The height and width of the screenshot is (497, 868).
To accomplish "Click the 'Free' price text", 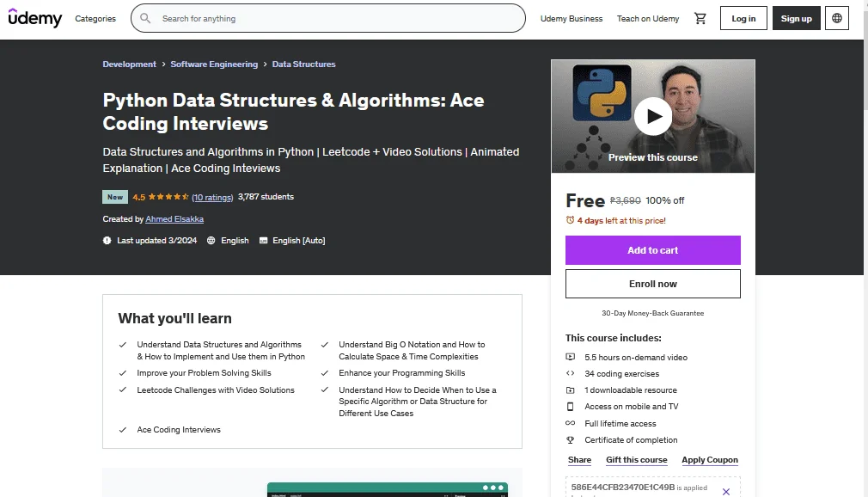I will tap(585, 200).
